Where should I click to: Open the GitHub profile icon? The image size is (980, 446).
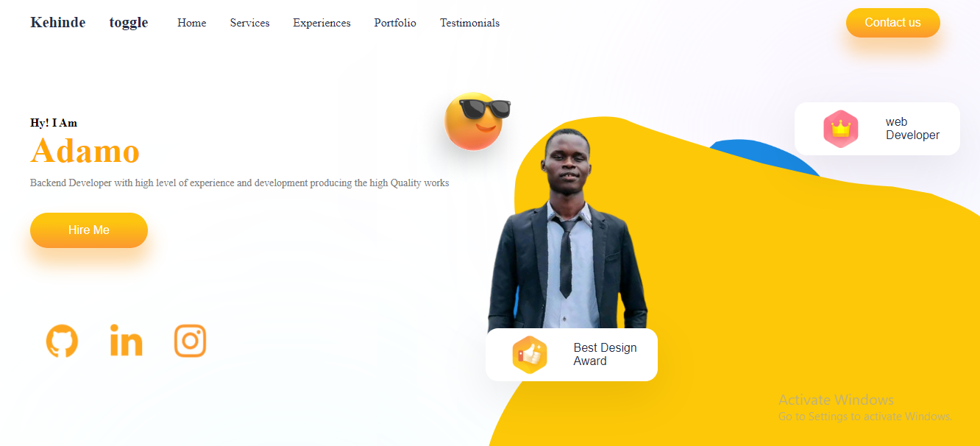62,341
